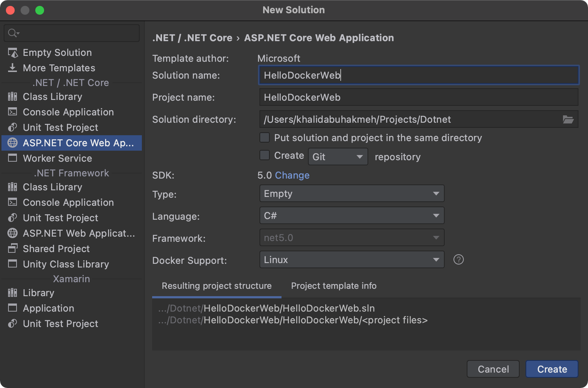This screenshot has height=388, width=588.
Task: Select Shared Project template icon
Action: tap(13, 249)
